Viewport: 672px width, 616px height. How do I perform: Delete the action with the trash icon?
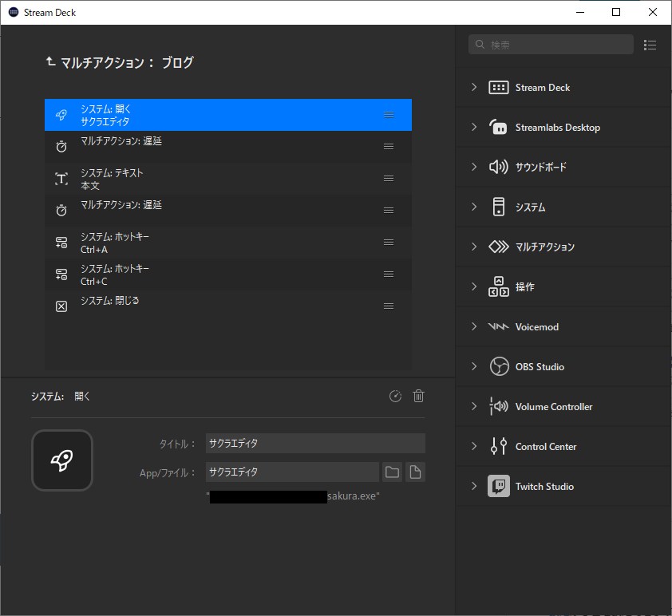419,397
